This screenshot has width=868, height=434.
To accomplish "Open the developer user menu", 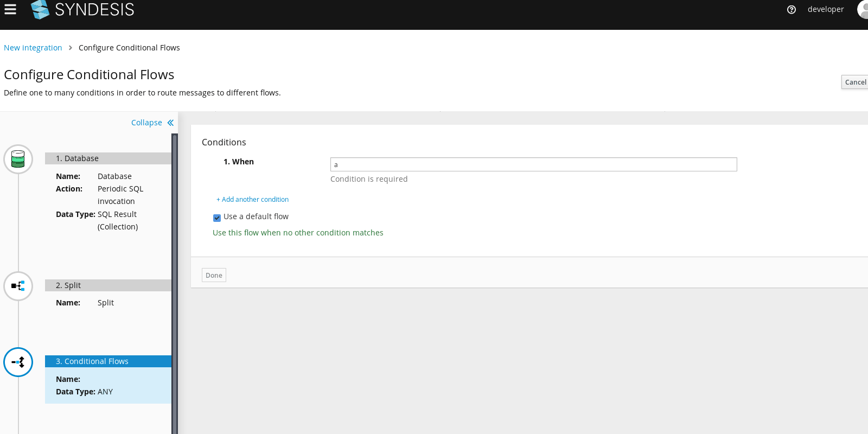I will pyautogui.click(x=826, y=9).
